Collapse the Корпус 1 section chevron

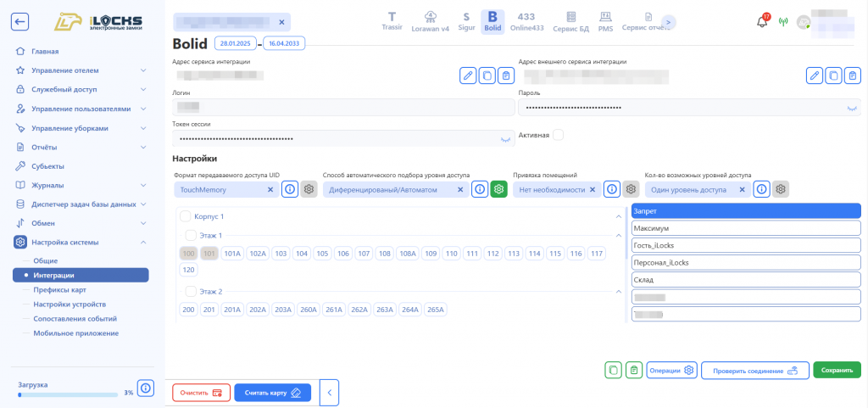(618, 216)
